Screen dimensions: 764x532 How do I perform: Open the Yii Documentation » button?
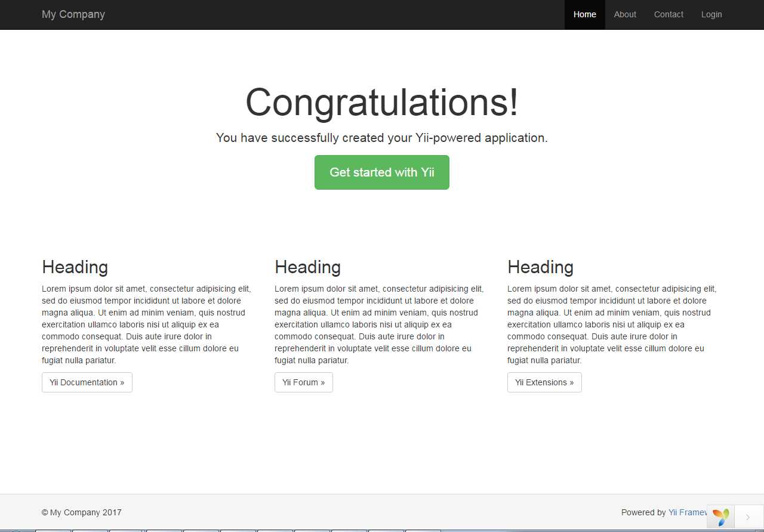click(87, 382)
